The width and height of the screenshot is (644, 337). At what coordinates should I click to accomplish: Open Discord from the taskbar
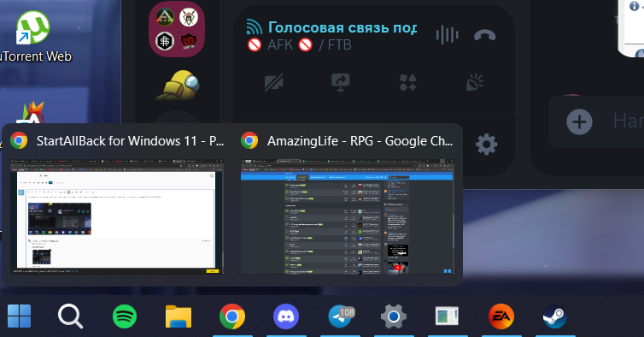(x=286, y=316)
